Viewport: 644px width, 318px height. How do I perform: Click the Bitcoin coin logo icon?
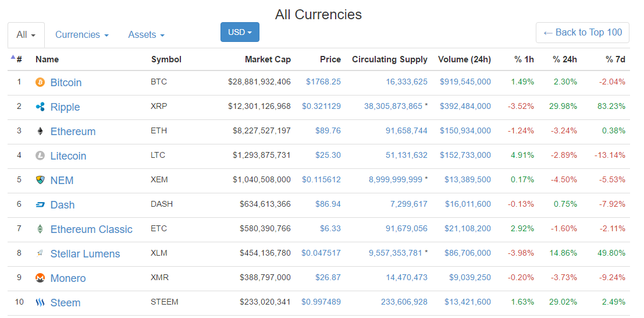(x=40, y=82)
